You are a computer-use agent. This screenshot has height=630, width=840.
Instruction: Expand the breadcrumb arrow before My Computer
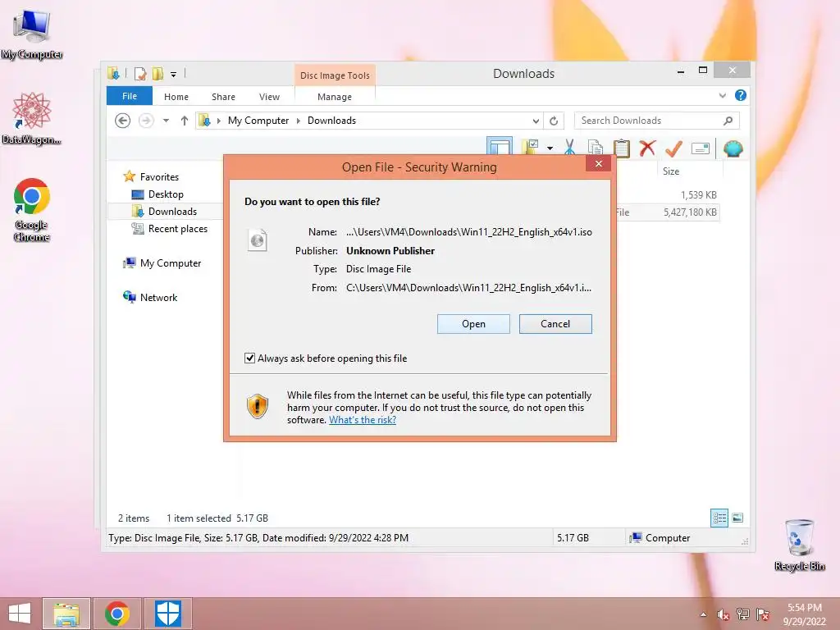(x=218, y=121)
